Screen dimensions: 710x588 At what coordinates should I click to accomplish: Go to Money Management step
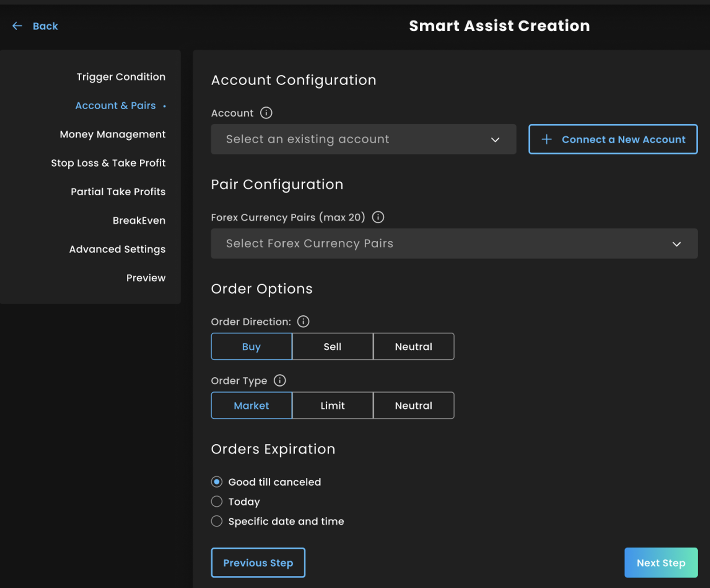pyautogui.click(x=112, y=135)
